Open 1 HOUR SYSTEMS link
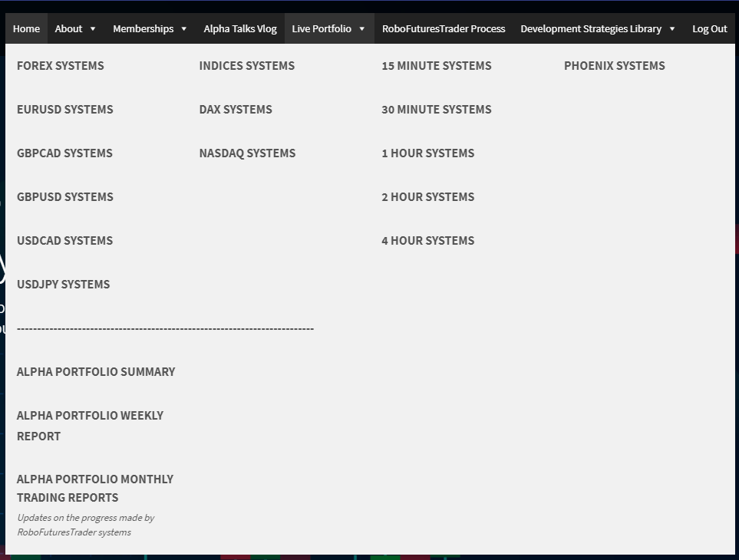The image size is (739, 560). (428, 153)
